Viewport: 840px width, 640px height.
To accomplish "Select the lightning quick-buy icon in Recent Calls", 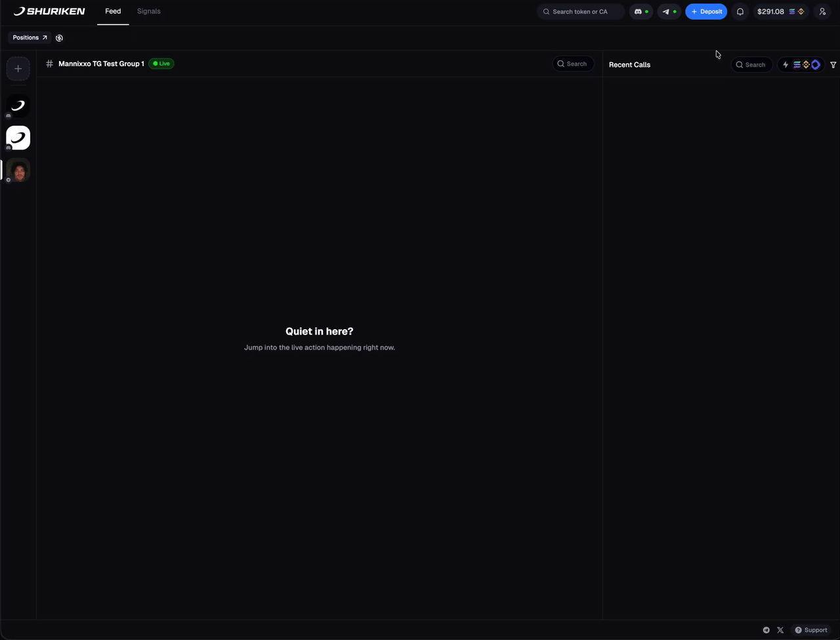I will click(785, 64).
